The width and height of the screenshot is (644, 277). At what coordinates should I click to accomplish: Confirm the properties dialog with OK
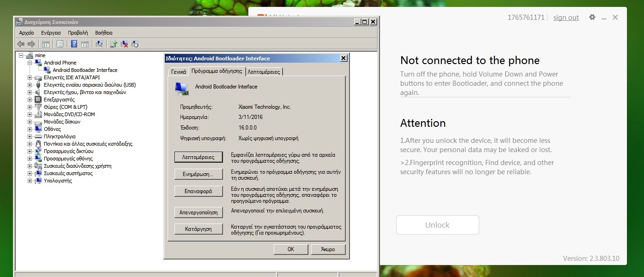(291, 249)
